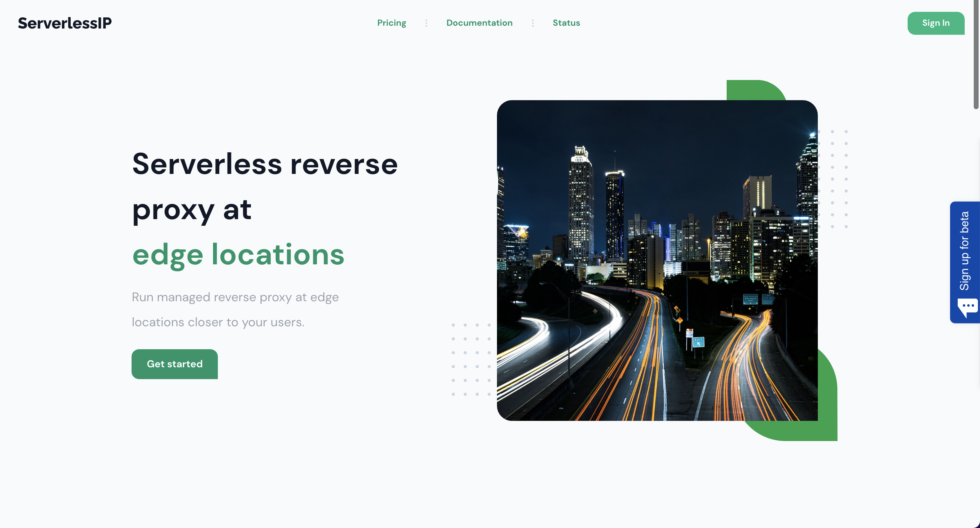The height and width of the screenshot is (528, 980).
Task: Click the Sign In button
Action: 936,23
